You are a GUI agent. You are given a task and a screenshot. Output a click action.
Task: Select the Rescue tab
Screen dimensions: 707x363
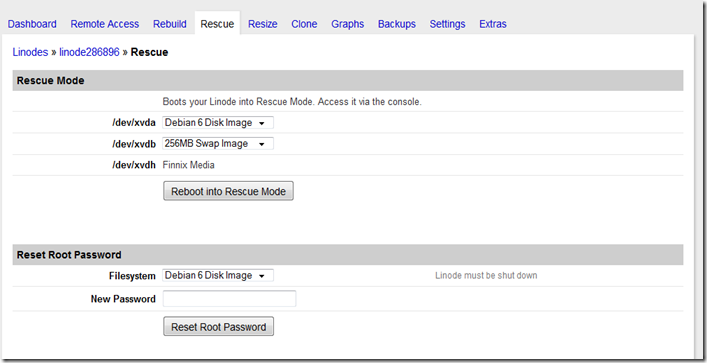point(217,24)
